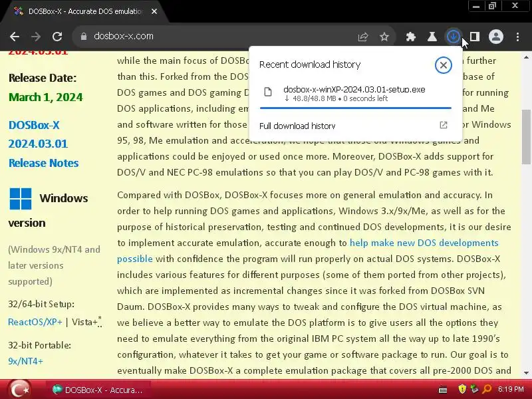Image resolution: width=532 pixels, height=399 pixels.
Task: Click the Windows logo icon
Action: point(21,199)
